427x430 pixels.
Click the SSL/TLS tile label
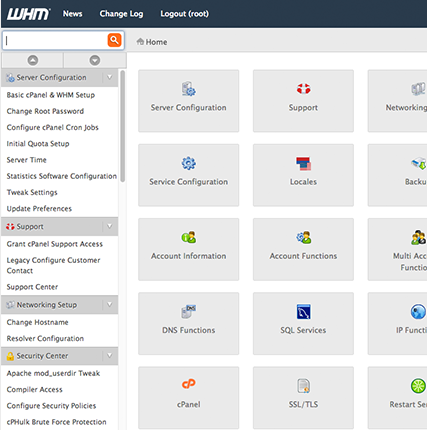[303, 405]
